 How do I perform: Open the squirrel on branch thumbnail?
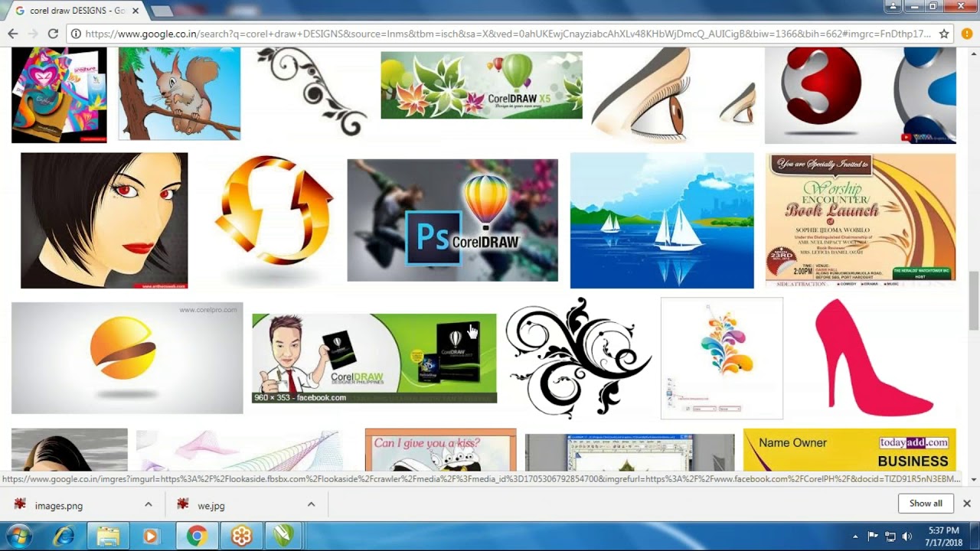[x=179, y=93]
